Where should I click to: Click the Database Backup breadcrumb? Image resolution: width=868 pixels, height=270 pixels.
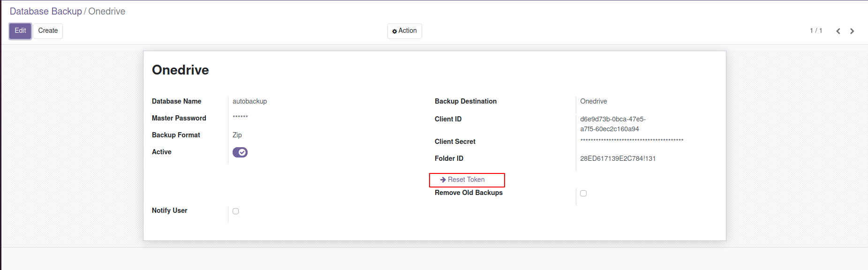click(x=45, y=11)
